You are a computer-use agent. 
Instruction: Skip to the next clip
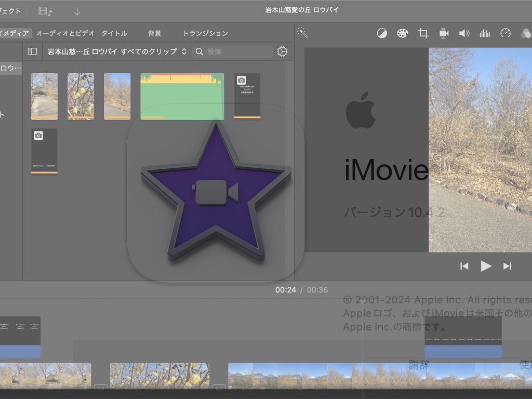pos(507,266)
